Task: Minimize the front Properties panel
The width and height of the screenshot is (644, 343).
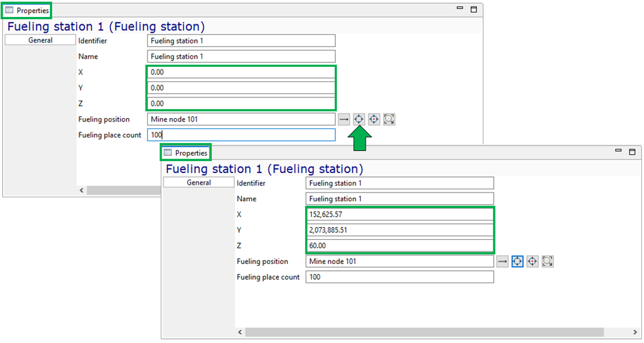Action: [619, 150]
